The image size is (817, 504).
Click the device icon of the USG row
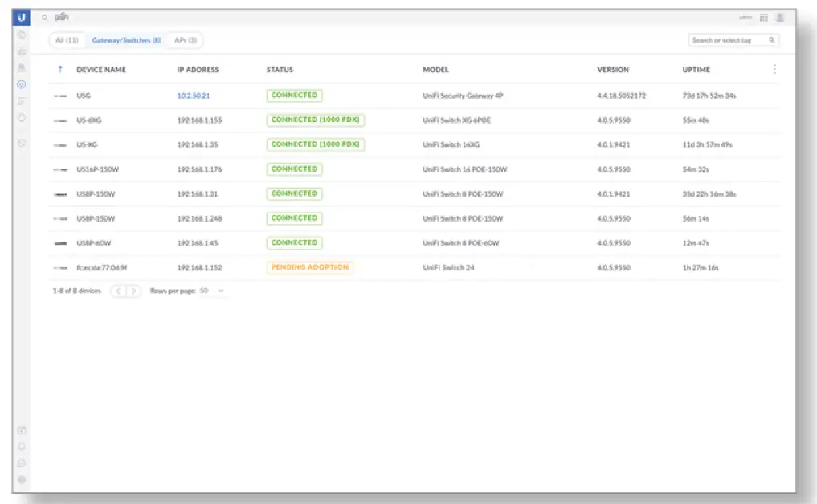pos(60,96)
